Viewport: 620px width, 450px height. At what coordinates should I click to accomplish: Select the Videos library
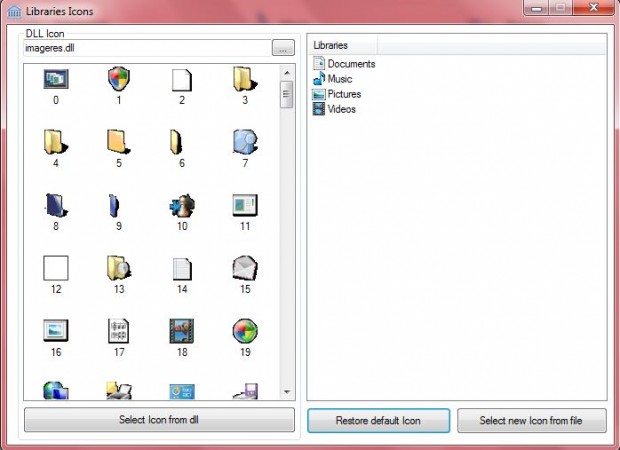334,109
